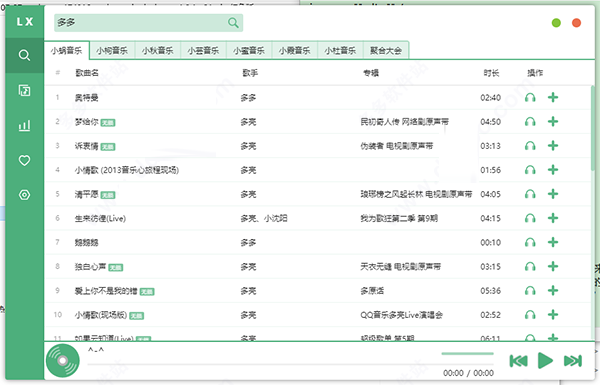The width and height of the screenshot is (600, 385).
Task: Add song 4 (01:56) with plus icon
Action: click(553, 170)
